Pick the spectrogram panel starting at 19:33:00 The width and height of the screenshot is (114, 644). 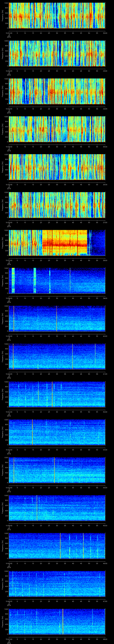[x=57, y=91]
